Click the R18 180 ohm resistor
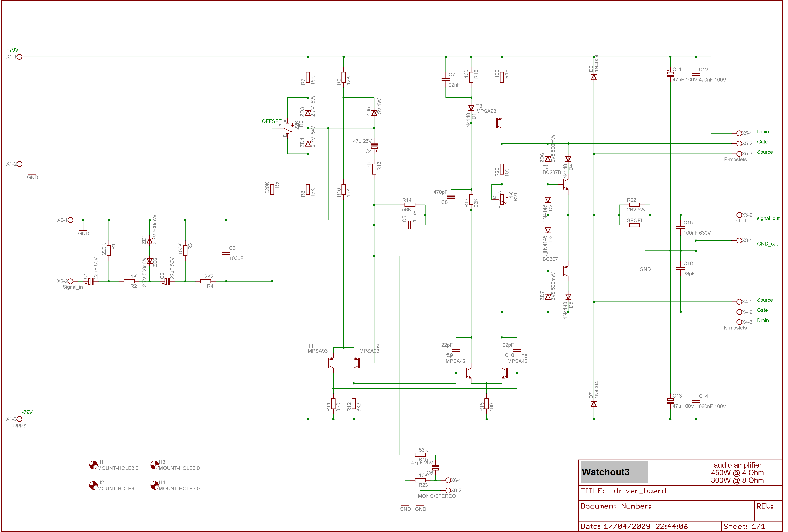The image size is (788, 532). (x=487, y=404)
